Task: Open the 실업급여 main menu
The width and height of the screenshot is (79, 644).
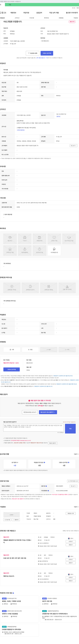Action: tap(39, 13)
